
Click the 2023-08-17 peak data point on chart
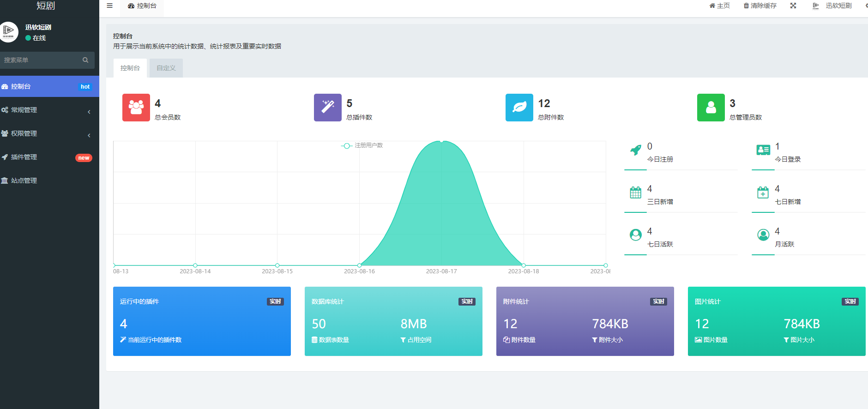pos(441,141)
